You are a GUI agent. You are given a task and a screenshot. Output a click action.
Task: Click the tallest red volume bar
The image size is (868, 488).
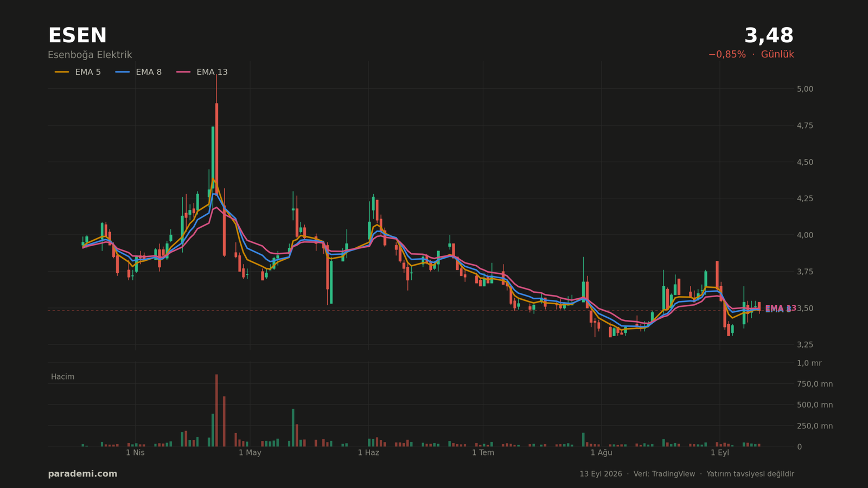pos(216,410)
